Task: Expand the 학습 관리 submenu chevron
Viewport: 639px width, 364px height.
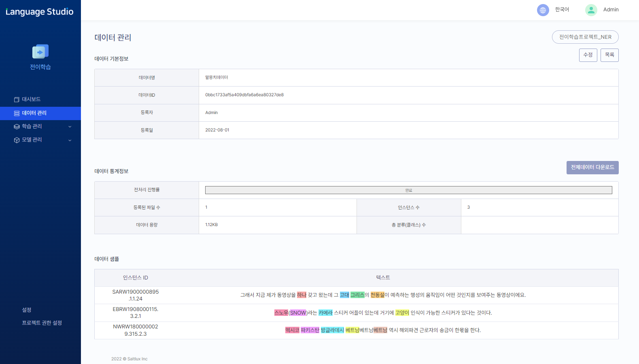Action: coord(70,127)
